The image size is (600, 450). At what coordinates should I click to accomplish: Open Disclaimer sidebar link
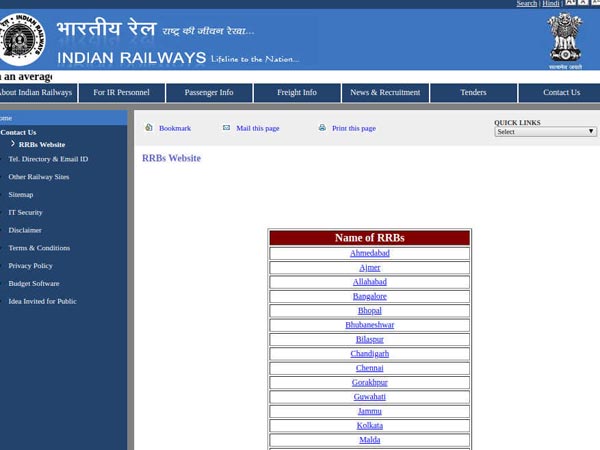[x=25, y=230]
